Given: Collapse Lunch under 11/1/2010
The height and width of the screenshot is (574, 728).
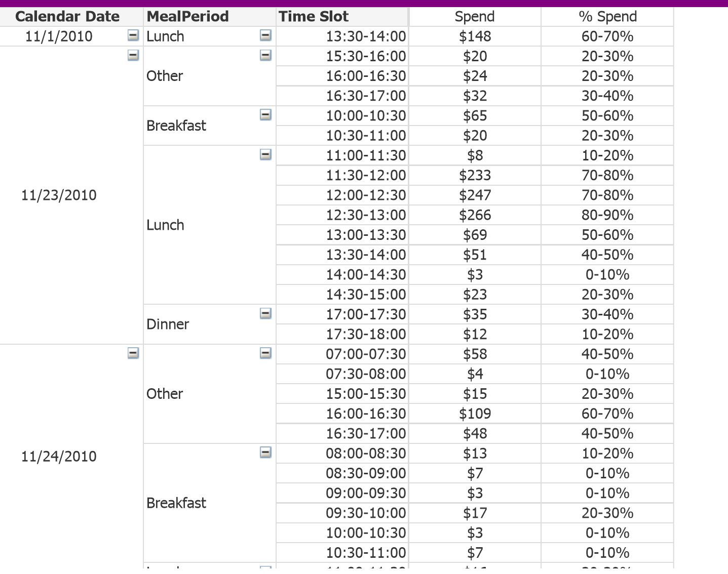Looking at the screenshot, I should 265,35.
